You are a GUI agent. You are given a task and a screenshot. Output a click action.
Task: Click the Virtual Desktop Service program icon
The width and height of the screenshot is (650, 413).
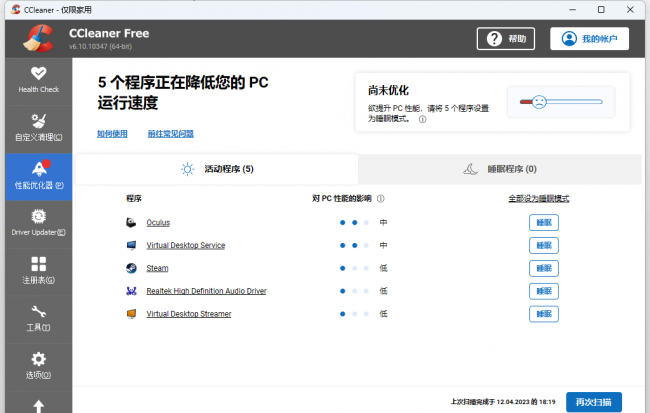[x=131, y=245]
